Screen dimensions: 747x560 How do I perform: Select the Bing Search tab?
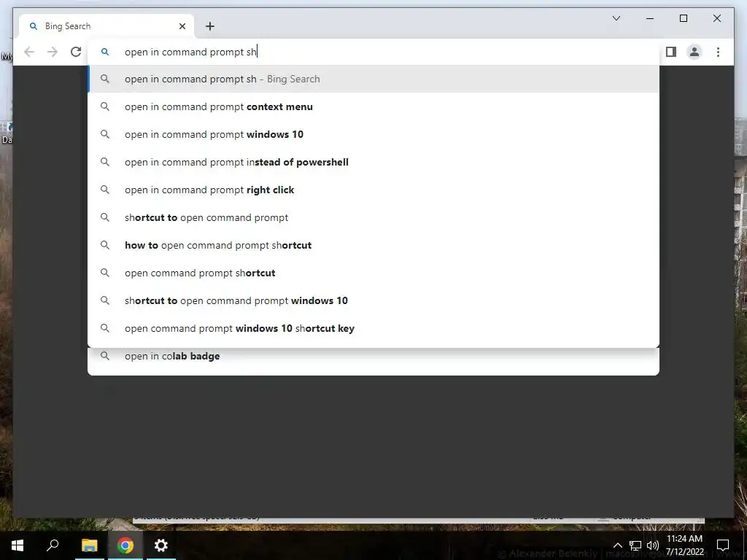tap(107, 26)
